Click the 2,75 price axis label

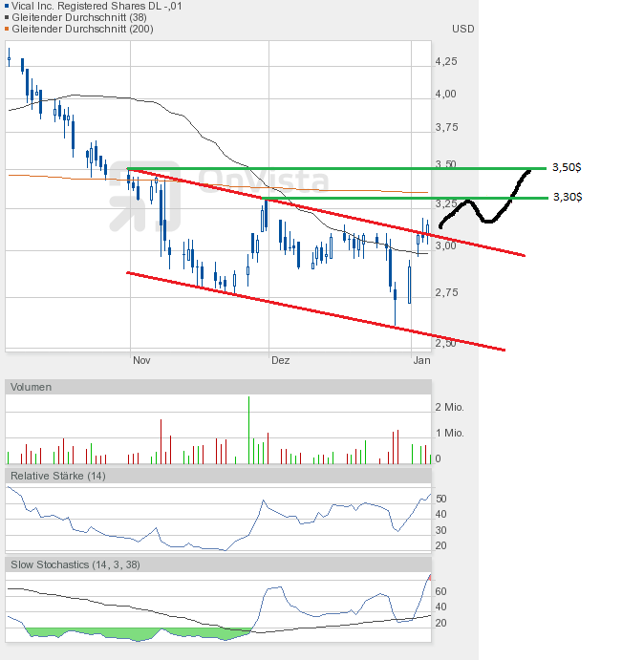446,292
